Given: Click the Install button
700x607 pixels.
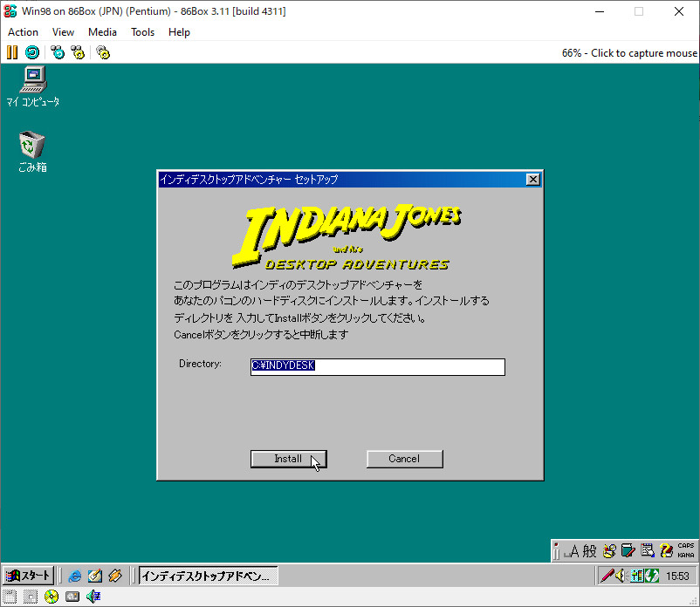Looking at the screenshot, I should [x=288, y=459].
